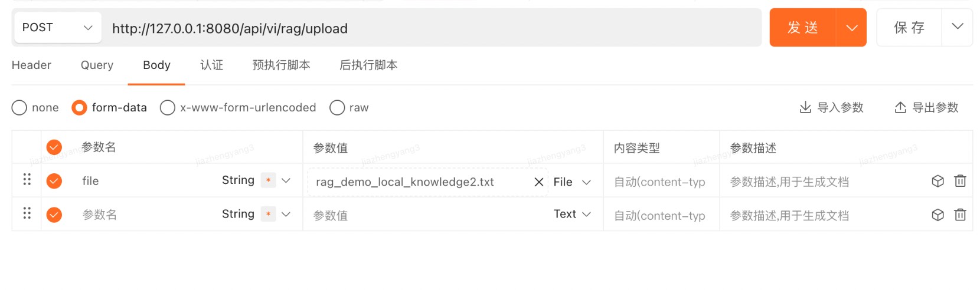Image resolution: width=980 pixels, height=290 pixels.
Task: Switch to the Header tab
Action: coord(31,65)
